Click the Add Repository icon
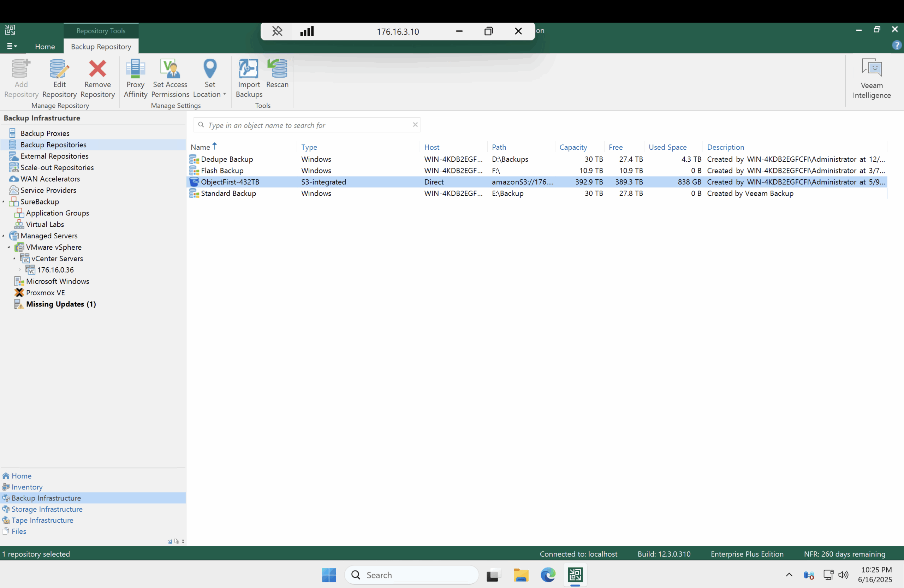904x588 pixels. (x=21, y=69)
